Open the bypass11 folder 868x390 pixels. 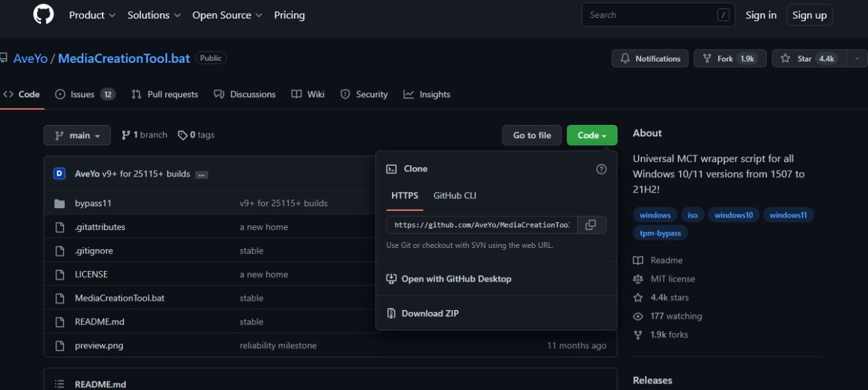(x=93, y=203)
